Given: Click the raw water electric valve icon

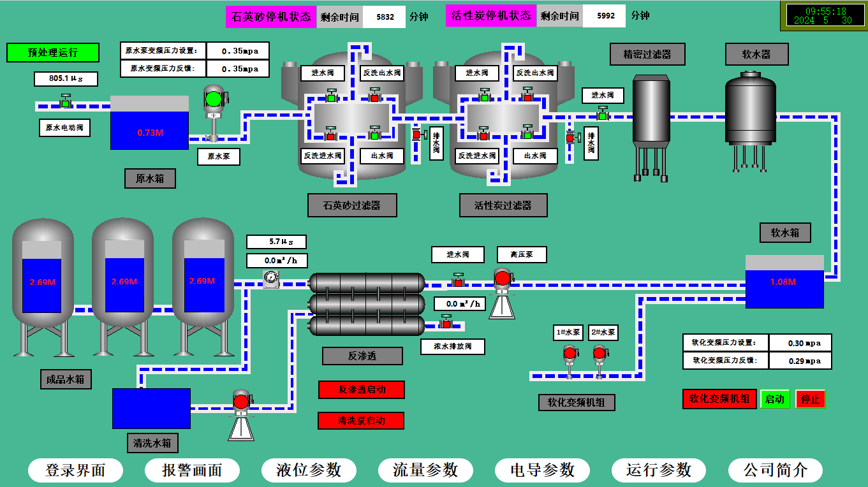Looking at the screenshot, I should 65,101.
